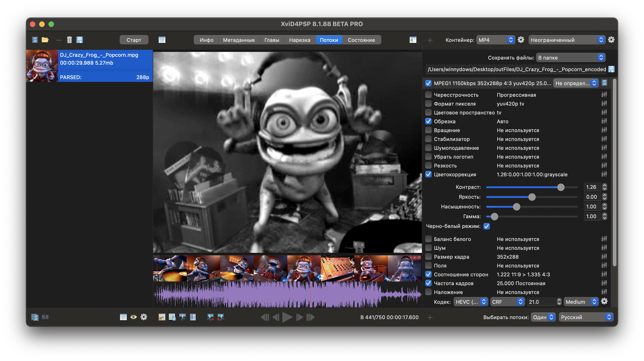Disable the Обрезка checkbox

[x=428, y=121]
